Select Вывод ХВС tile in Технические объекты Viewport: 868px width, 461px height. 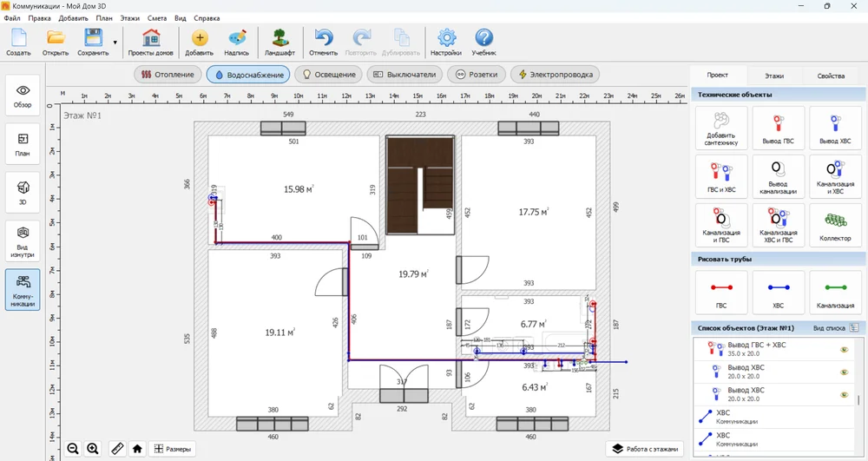[835, 128]
